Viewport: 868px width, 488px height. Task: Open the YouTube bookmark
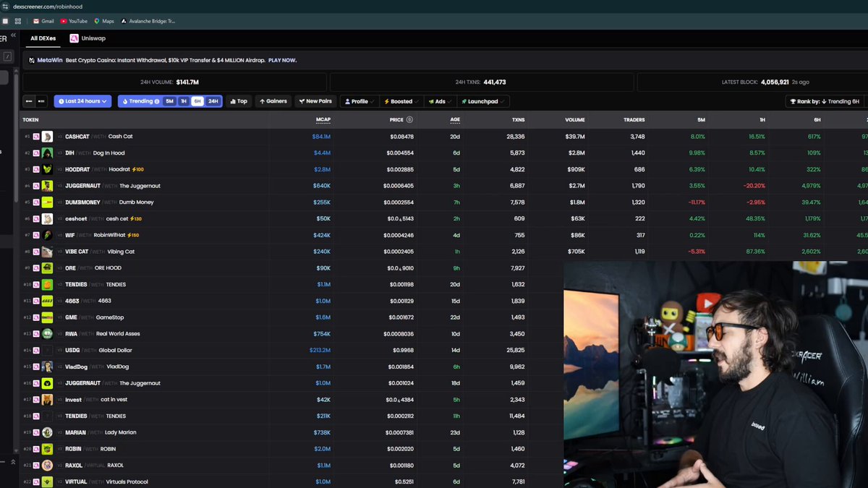point(73,21)
